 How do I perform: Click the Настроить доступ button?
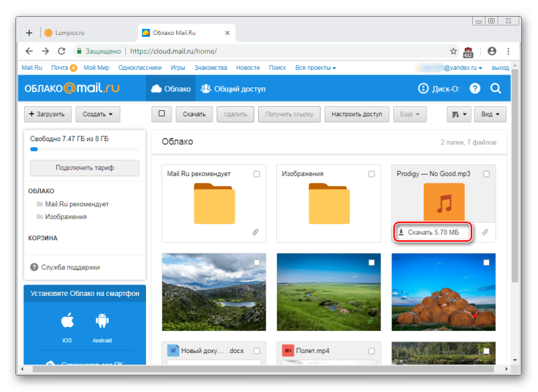357,114
